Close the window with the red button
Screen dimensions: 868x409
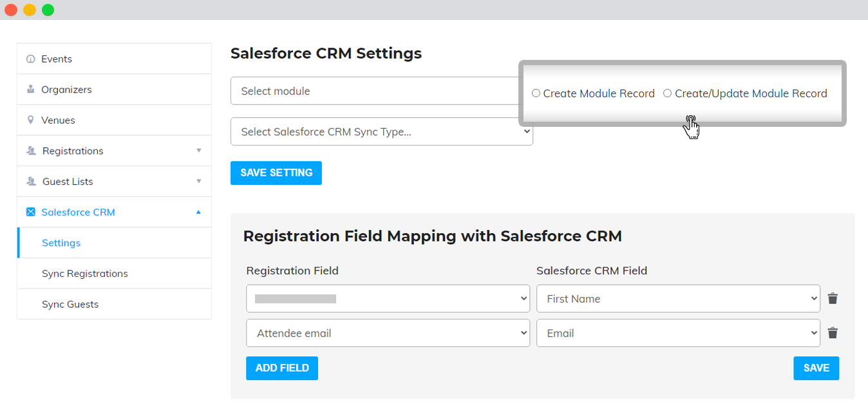[11, 10]
